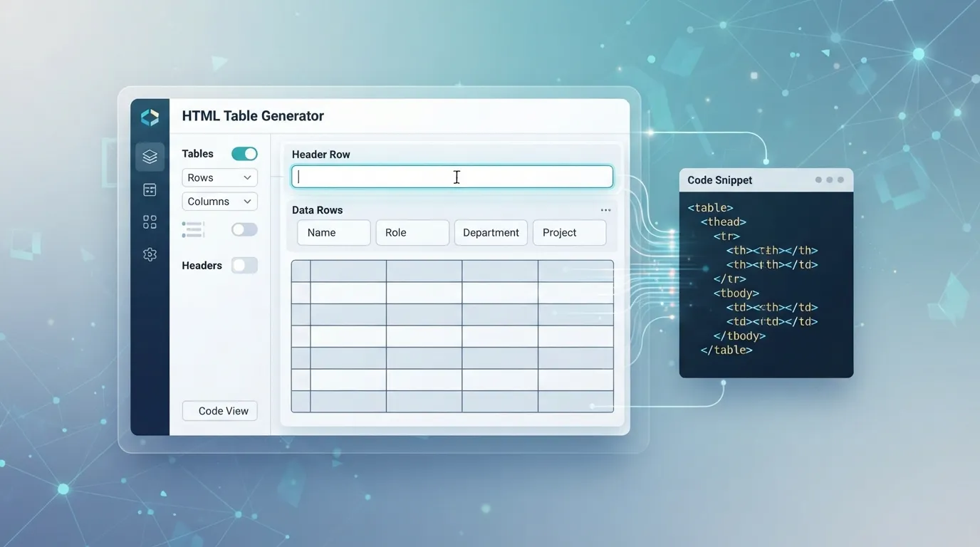Open the Rows dropdown
This screenshot has height=547, width=980.
tap(219, 177)
